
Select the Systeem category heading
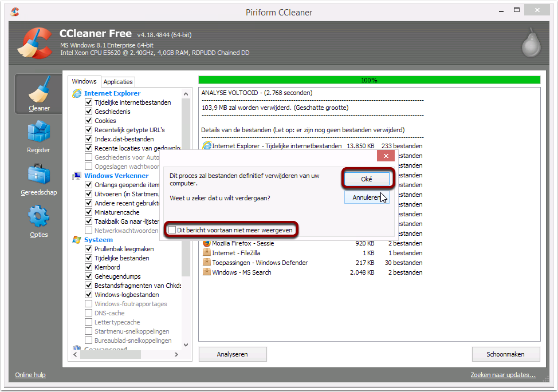pyautogui.click(x=98, y=240)
